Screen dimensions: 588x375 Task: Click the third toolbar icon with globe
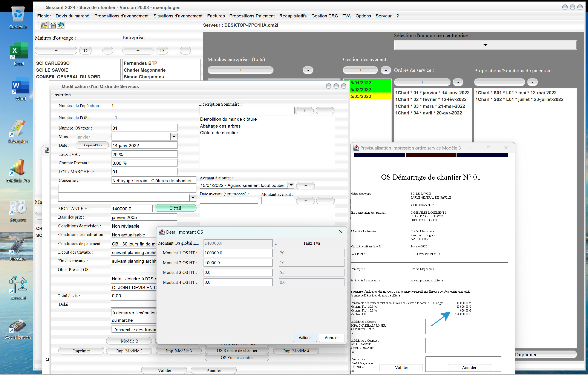[x=61, y=25]
